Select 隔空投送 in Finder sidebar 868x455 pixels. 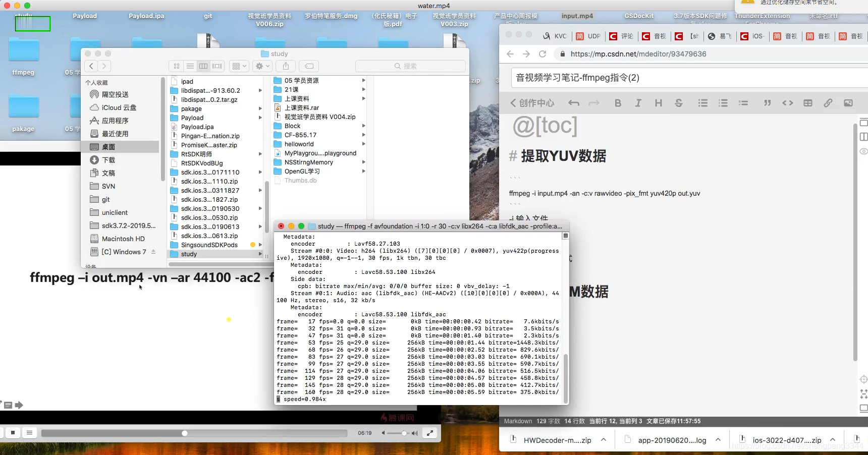click(x=115, y=94)
